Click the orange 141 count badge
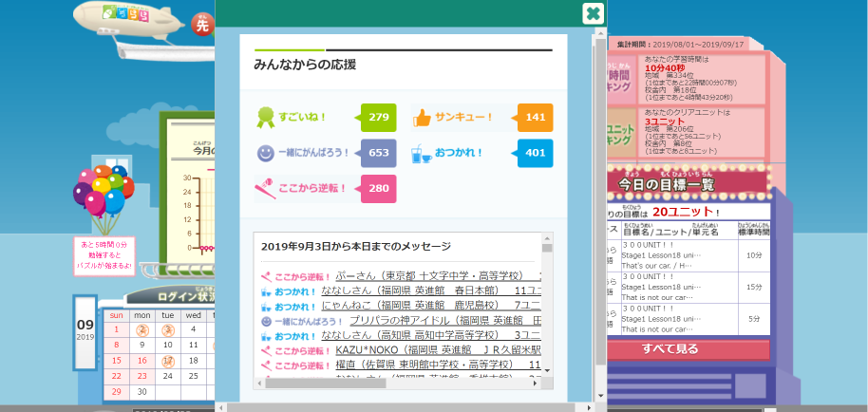This screenshot has height=412, width=868. 536,118
